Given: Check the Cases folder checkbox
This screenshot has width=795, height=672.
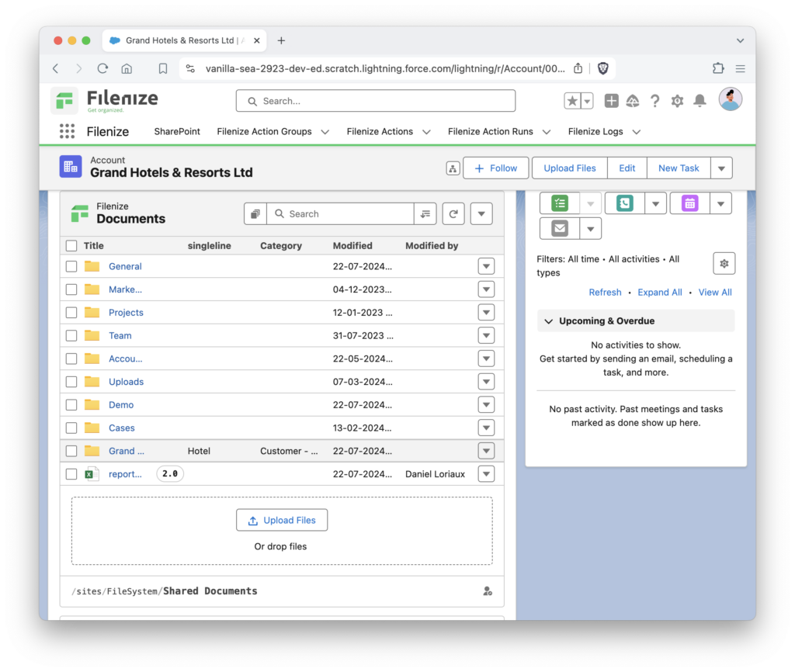Looking at the screenshot, I should coord(71,428).
